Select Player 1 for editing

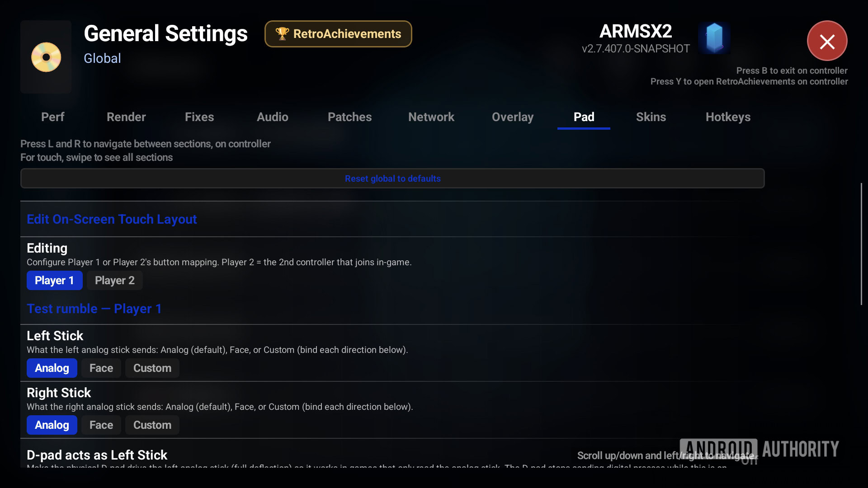click(x=54, y=281)
